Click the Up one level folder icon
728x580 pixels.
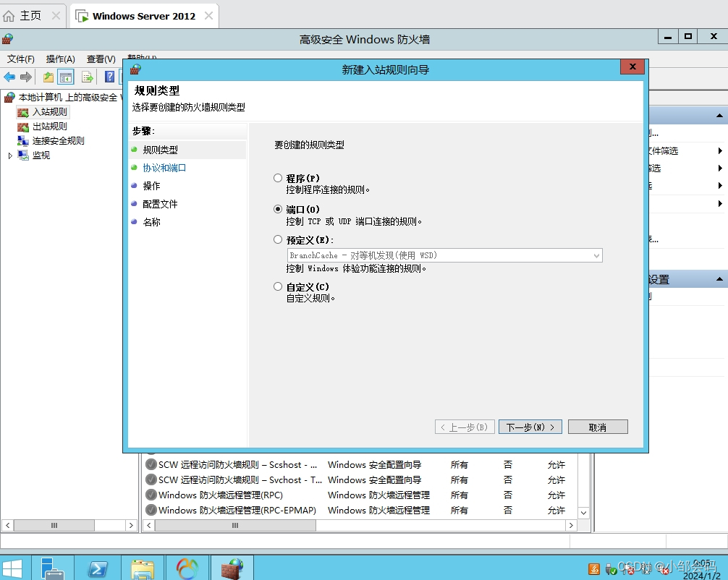pyautogui.click(x=48, y=77)
